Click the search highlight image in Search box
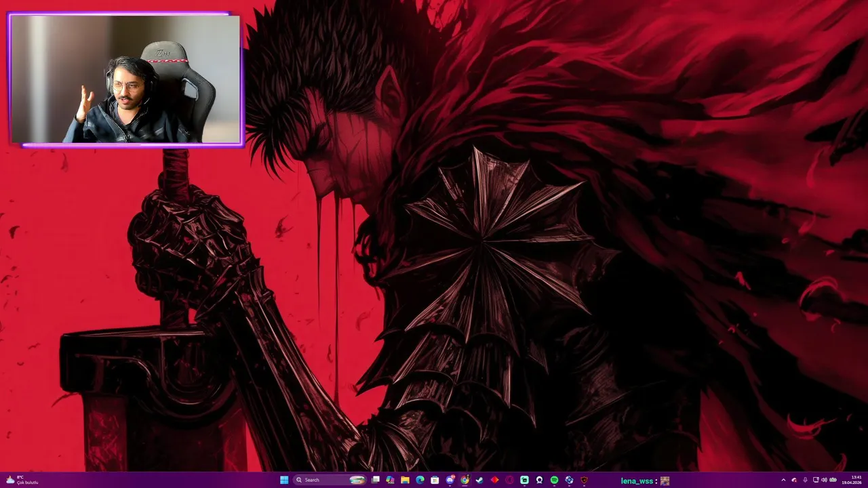 [357, 480]
